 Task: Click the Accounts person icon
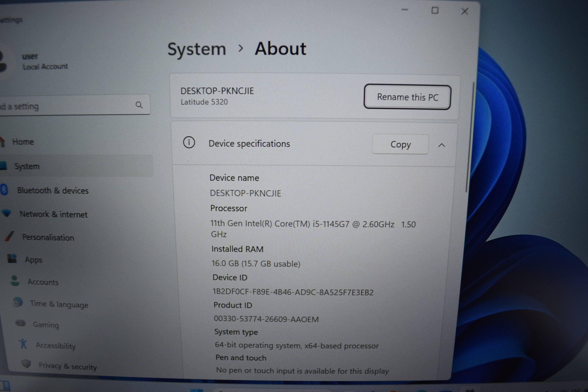tap(15, 280)
